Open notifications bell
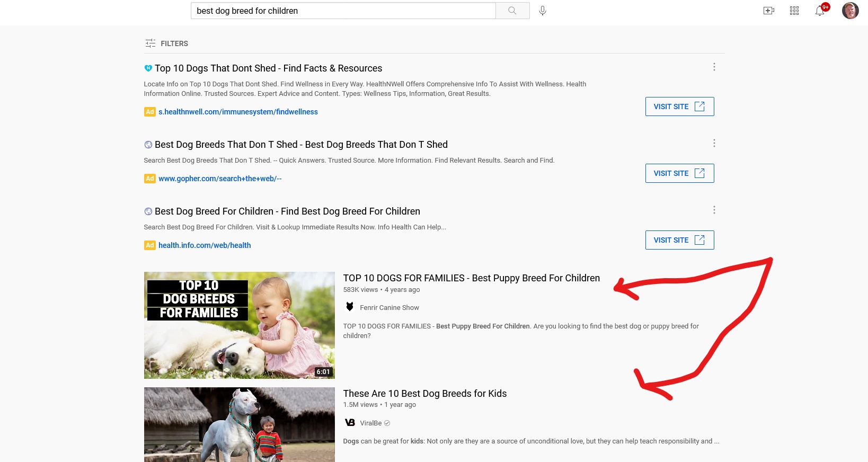Screen dimensions: 868x462 820,11
